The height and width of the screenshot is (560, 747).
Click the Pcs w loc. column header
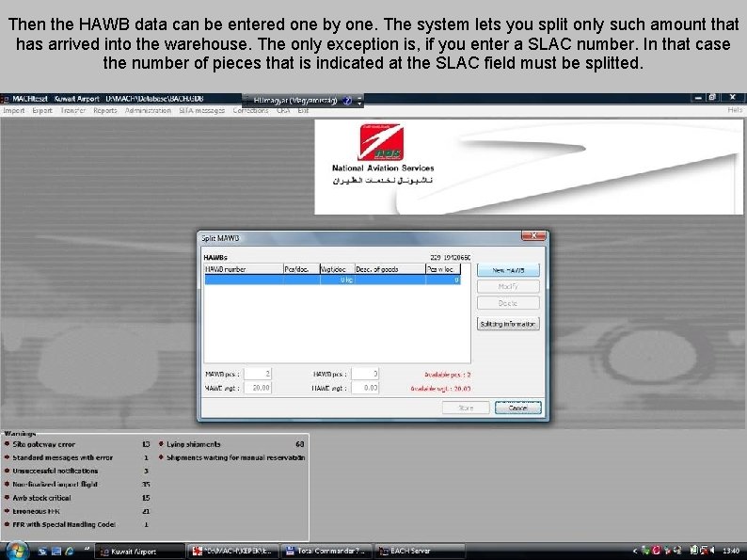(442, 269)
